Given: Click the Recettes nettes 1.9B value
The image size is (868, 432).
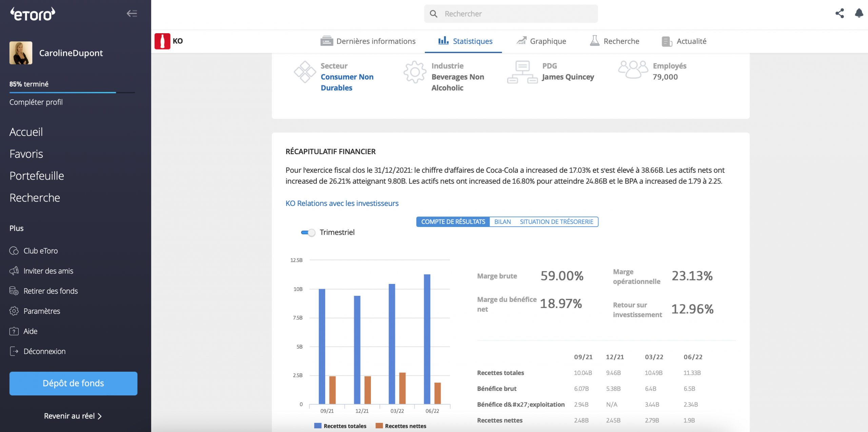Looking at the screenshot, I should [689, 420].
